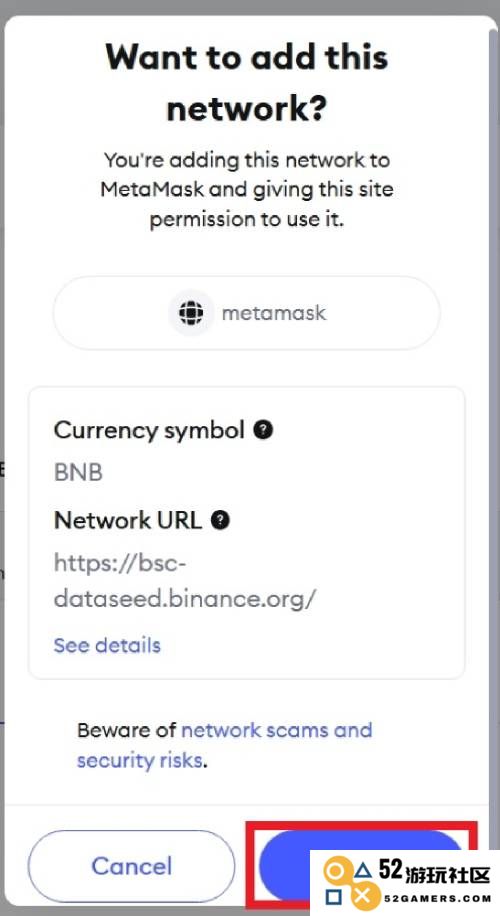Click the blue triangle in watermark logo
Image resolution: width=500 pixels, height=916 pixels.
click(363, 871)
